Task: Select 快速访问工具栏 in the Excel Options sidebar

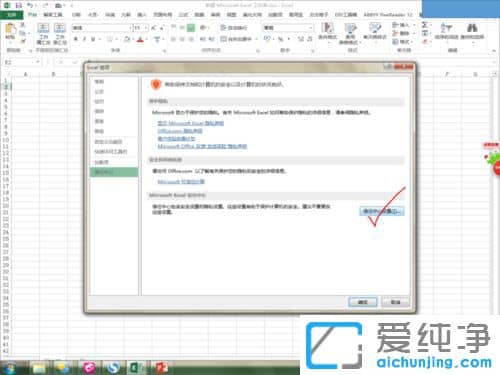Action: click(111, 152)
